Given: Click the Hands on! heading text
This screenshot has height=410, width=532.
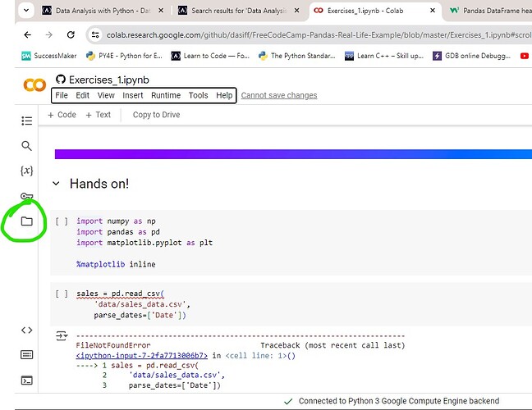Looking at the screenshot, I should coord(99,184).
